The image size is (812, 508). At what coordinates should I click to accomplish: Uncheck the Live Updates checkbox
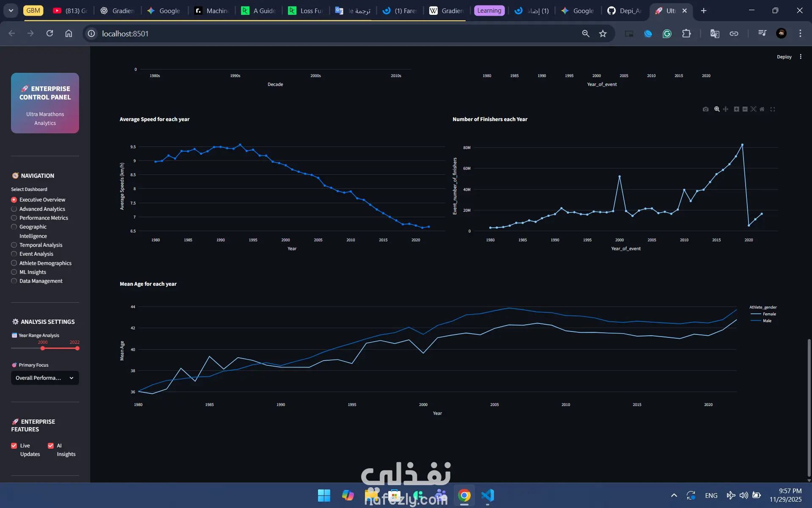point(14,446)
